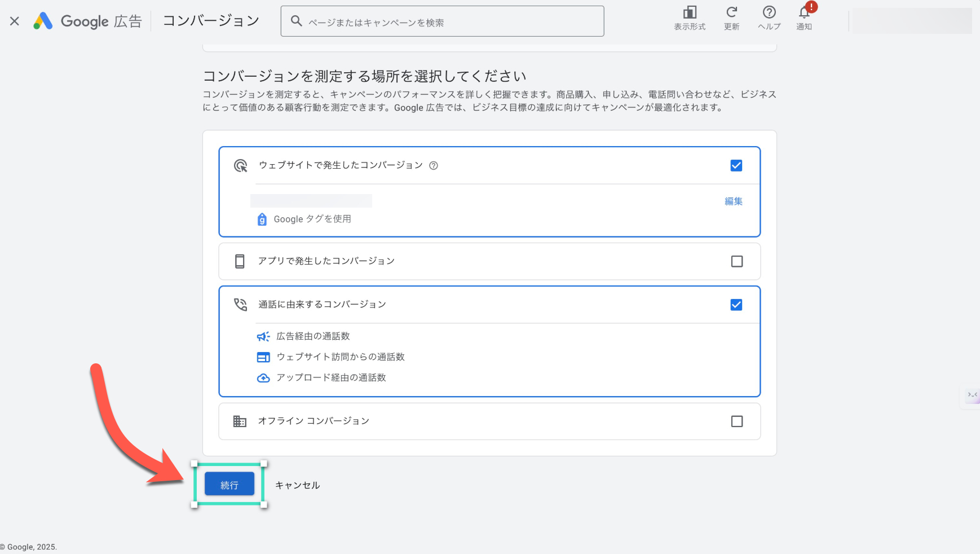The image size is (980, 554).
Task: Uncheck ウェブサイトで発生したコンバージョン
Action: pos(736,165)
